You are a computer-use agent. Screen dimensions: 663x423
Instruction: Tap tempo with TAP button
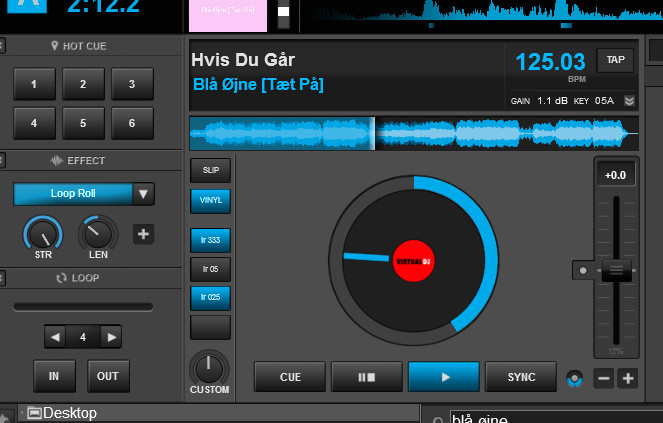615,60
